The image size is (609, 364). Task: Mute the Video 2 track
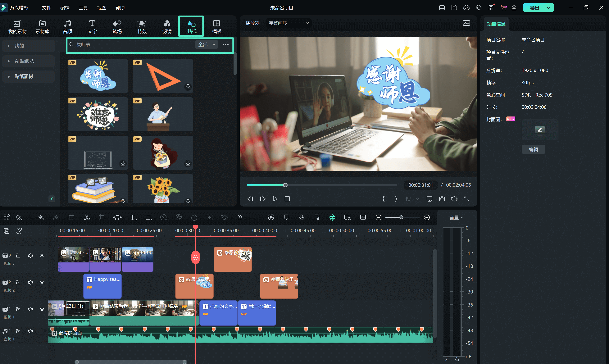coord(30,282)
